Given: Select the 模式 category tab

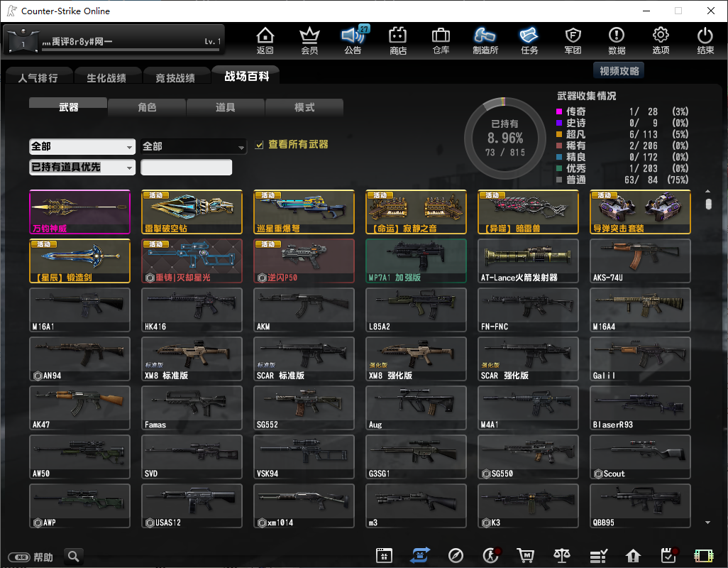Looking at the screenshot, I should click(304, 107).
